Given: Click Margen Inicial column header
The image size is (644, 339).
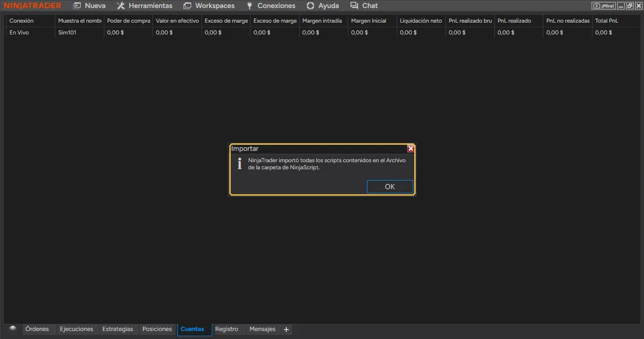Looking at the screenshot, I should (372, 20).
